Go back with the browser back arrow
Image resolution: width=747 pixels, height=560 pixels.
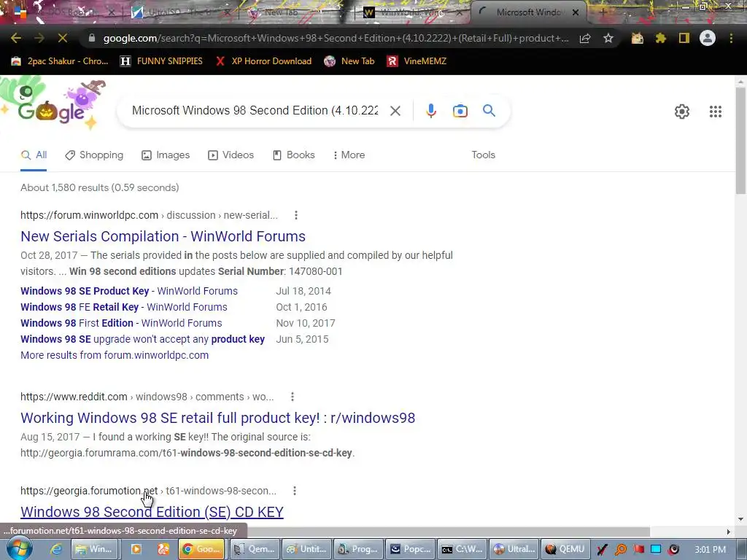click(16, 38)
